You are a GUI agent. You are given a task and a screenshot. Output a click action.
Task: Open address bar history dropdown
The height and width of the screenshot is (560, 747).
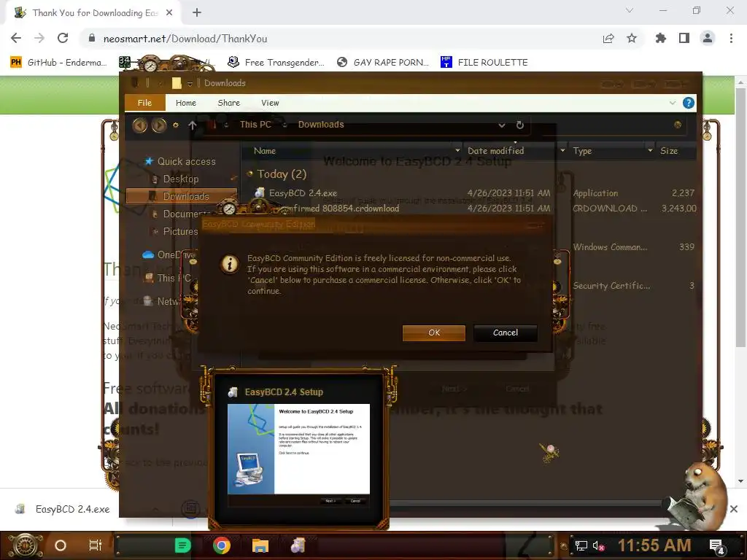[x=502, y=125]
